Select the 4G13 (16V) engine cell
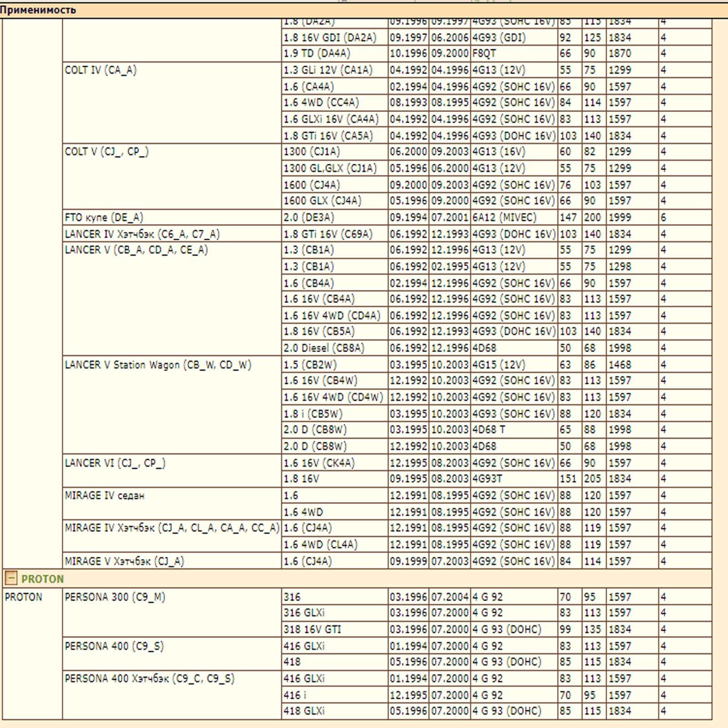Screen dimensions: 728x728 click(x=514, y=152)
